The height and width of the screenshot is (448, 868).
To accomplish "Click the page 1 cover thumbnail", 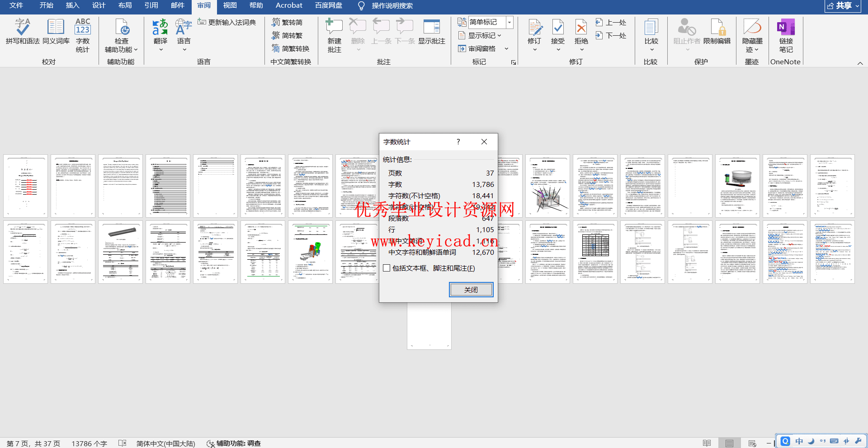I will (x=25, y=186).
